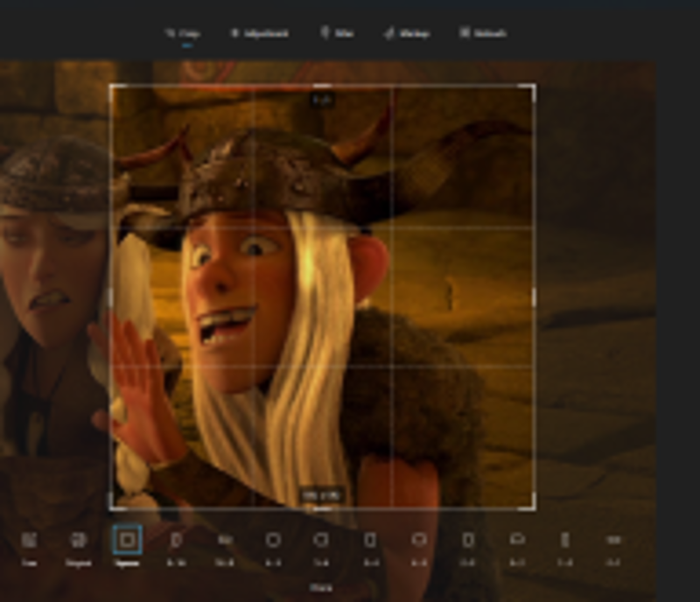The height and width of the screenshot is (602, 700).
Task: Open the Filter tab
Action: point(337,33)
